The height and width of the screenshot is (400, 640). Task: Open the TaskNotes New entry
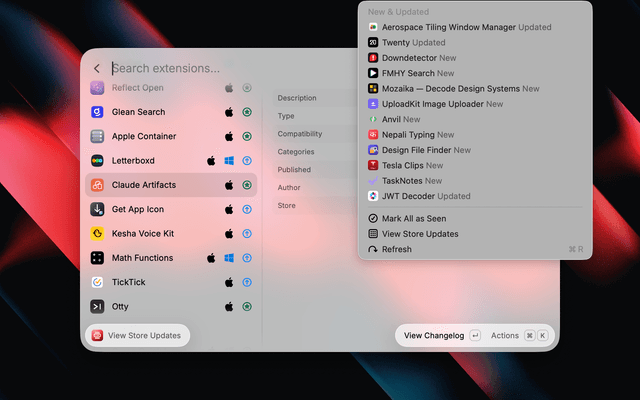coord(475,181)
